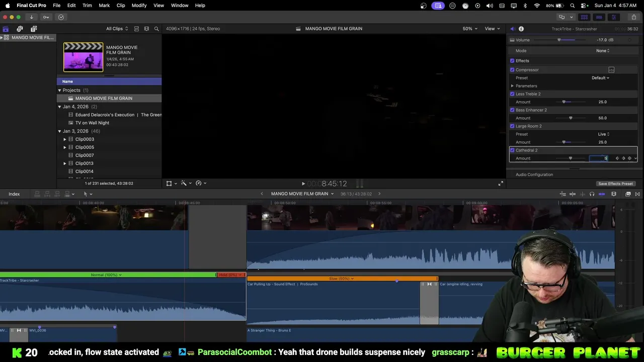Image resolution: width=644 pixels, height=362 pixels.
Task: Open the timeline Index button
Action: pos(14,194)
